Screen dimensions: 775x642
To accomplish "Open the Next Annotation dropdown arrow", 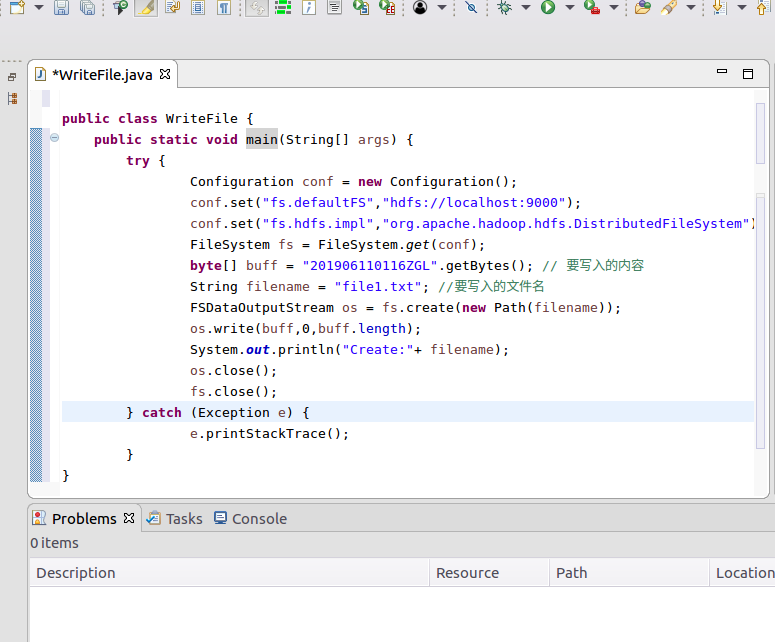I will pos(742,7).
